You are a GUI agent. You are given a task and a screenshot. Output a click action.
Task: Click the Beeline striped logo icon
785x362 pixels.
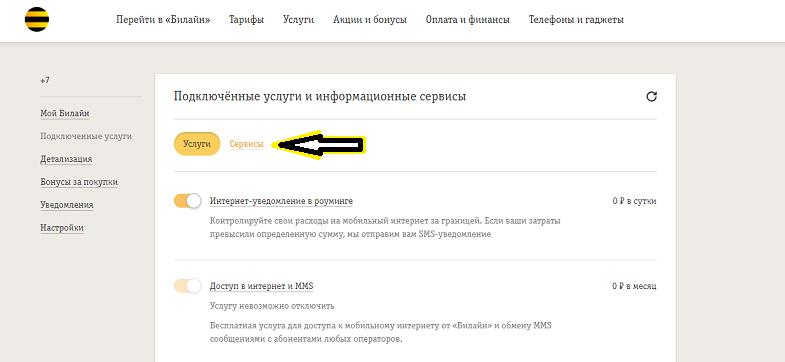[x=37, y=20]
